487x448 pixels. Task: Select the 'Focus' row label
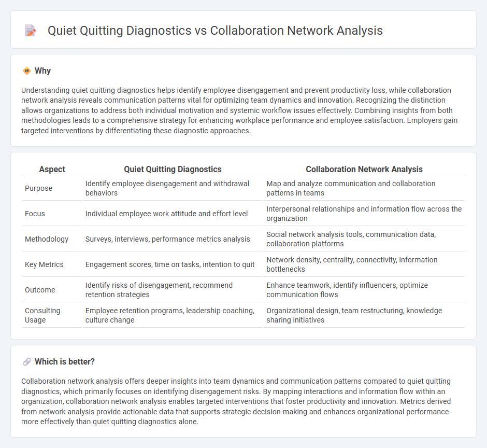pyautogui.click(x=35, y=214)
